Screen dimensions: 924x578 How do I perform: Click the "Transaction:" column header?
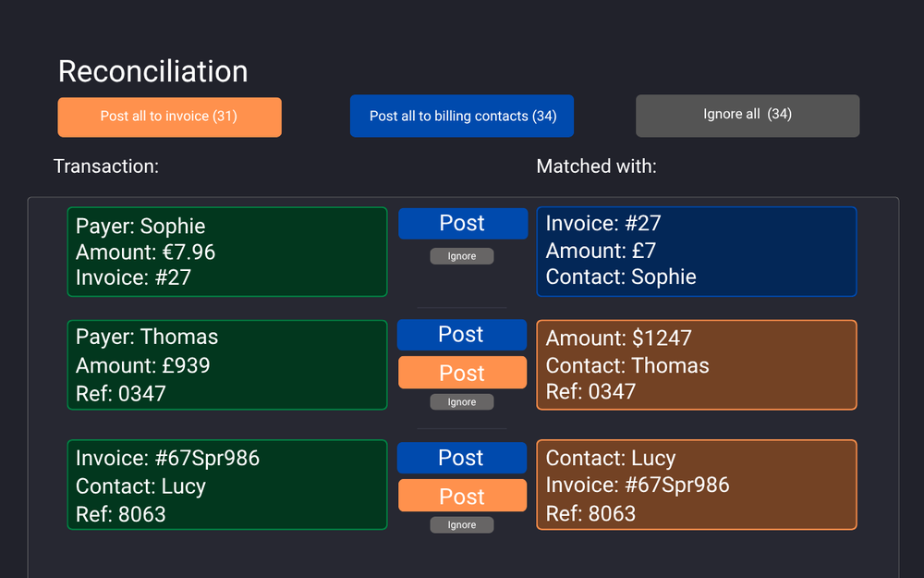(106, 166)
